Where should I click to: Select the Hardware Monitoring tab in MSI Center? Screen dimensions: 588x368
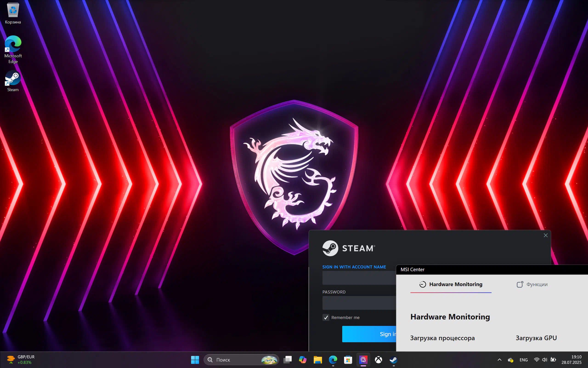pos(451,284)
